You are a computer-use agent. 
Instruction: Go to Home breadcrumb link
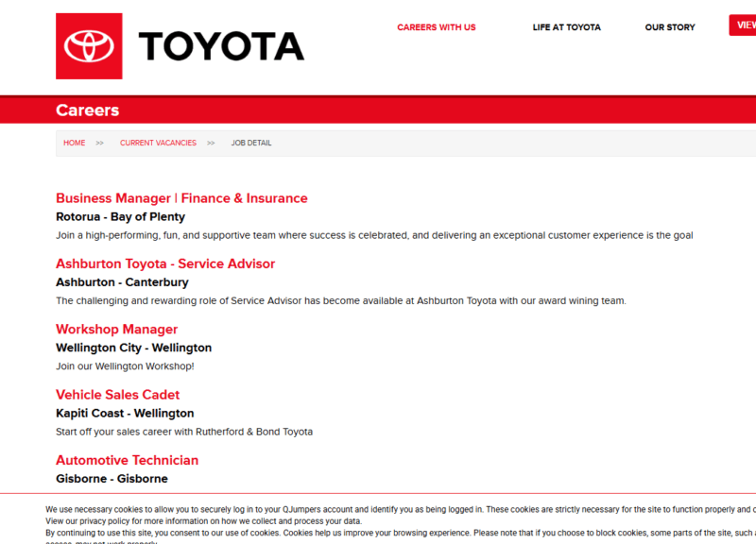(x=75, y=144)
